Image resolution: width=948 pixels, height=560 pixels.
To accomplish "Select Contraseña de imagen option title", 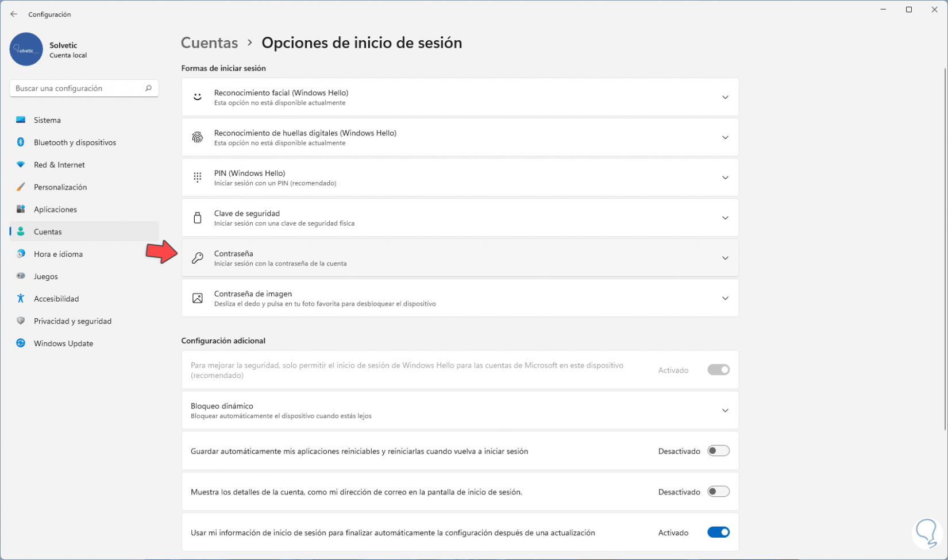I will pos(253,293).
